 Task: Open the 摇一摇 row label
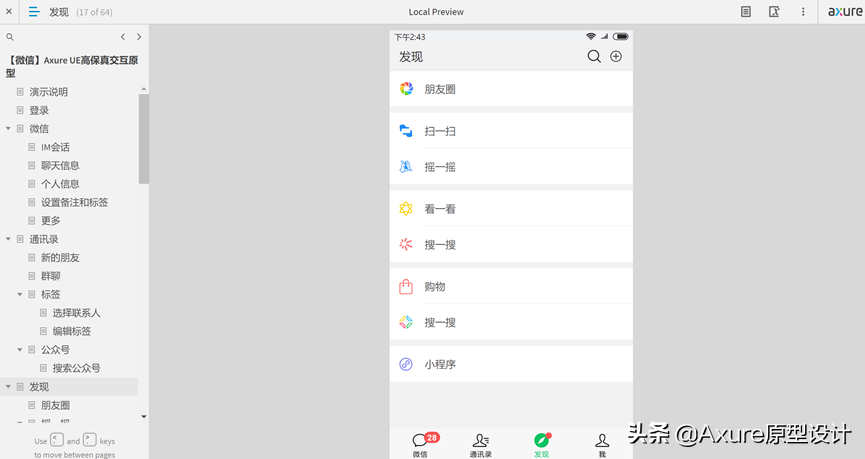[440, 167]
